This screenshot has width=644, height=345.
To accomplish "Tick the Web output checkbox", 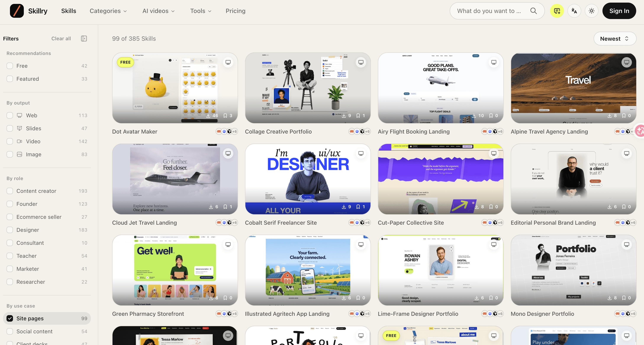I will click(x=10, y=115).
